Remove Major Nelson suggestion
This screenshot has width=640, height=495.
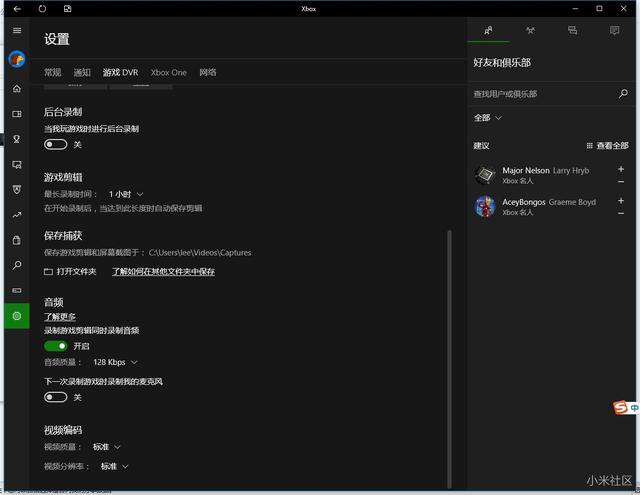tap(621, 182)
